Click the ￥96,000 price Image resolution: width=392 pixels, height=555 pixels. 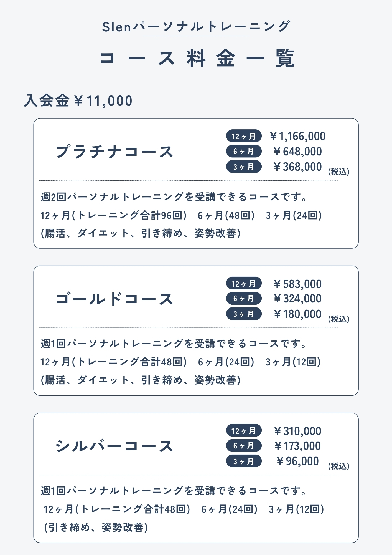coord(297,461)
